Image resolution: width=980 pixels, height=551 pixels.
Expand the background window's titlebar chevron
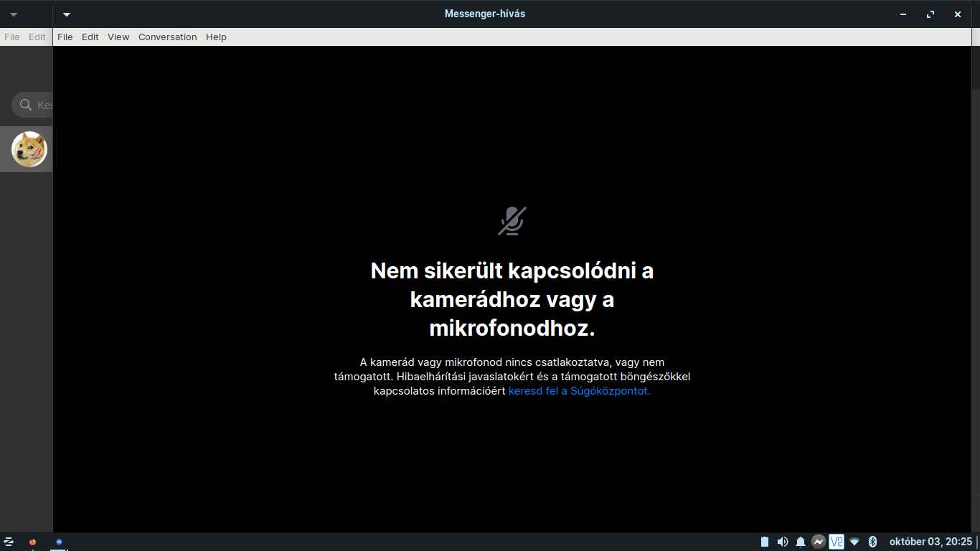point(12,14)
